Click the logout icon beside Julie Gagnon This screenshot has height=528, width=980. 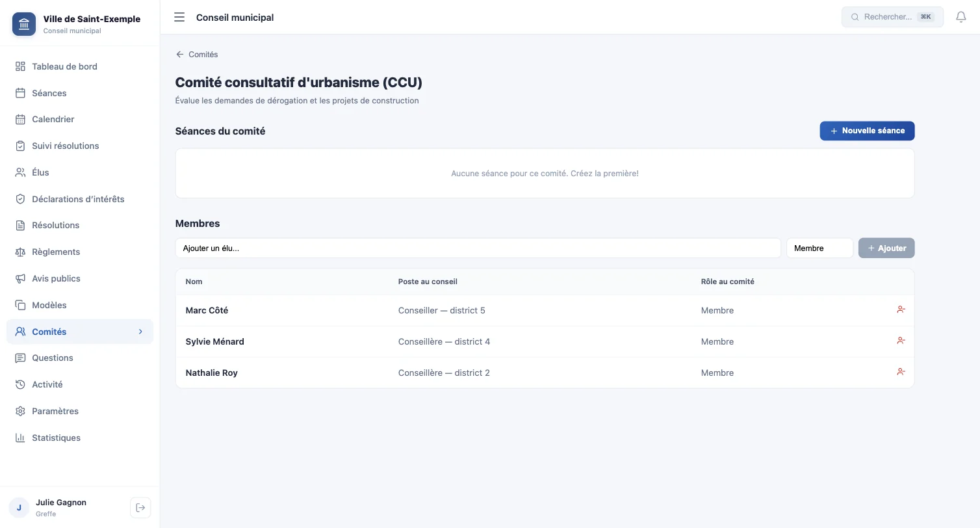point(140,508)
